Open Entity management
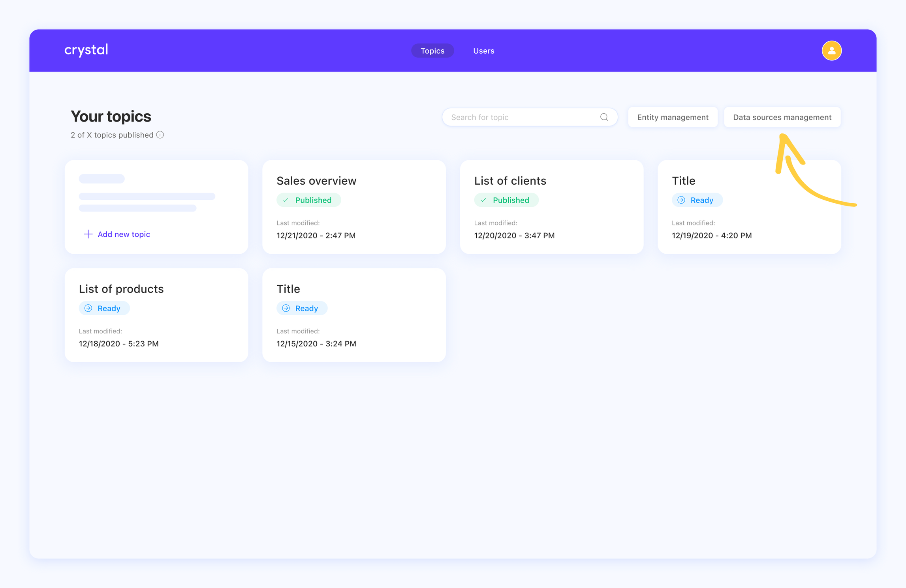 point(672,117)
